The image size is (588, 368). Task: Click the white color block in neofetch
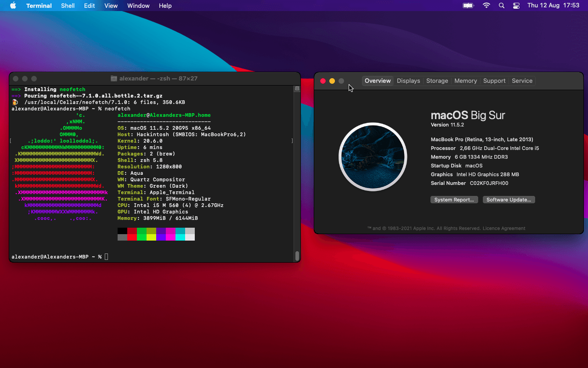point(190,237)
